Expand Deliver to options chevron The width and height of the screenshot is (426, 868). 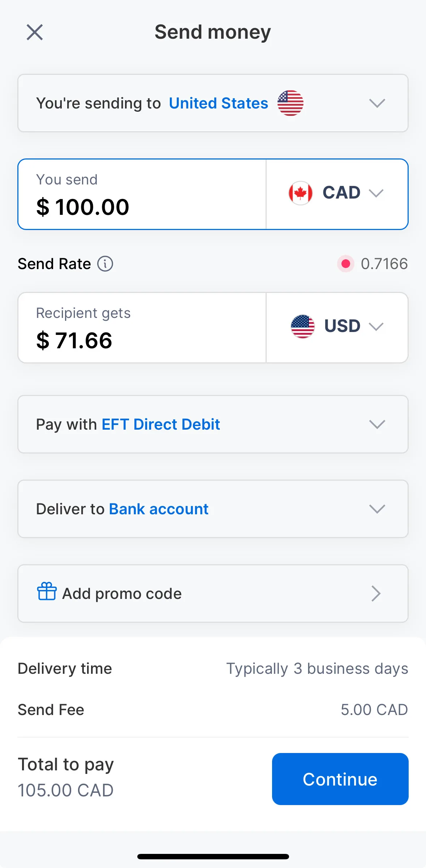[x=377, y=509]
